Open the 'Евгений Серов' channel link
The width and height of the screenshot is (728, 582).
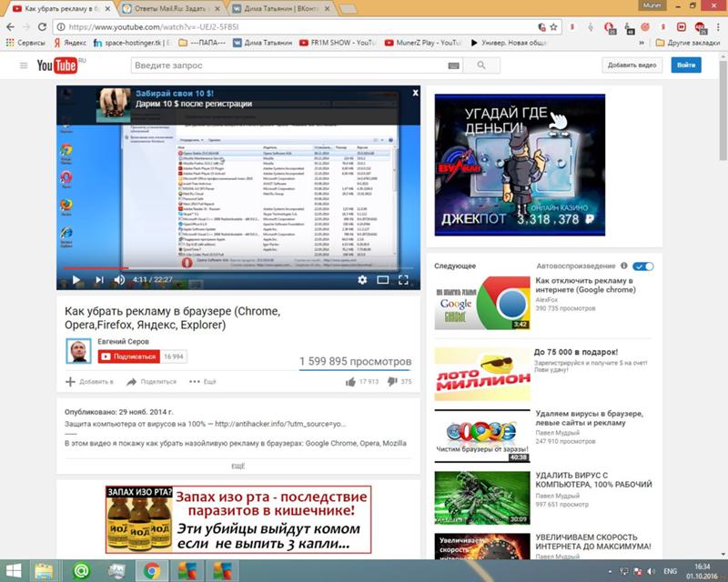pos(123,341)
